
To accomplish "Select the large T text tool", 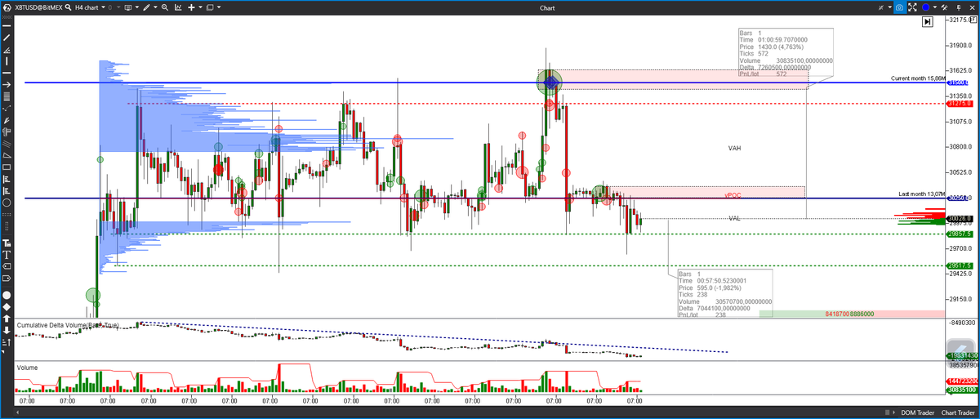I will 7,255.
